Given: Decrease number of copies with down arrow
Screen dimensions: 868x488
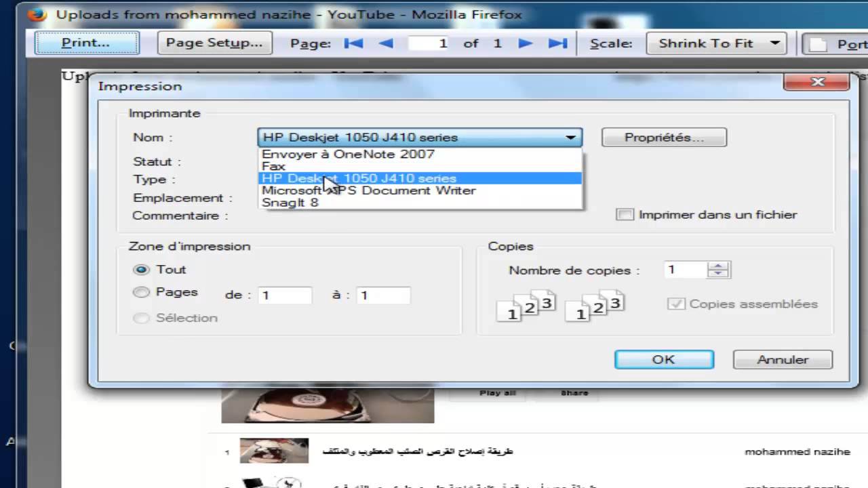Looking at the screenshot, I should point(717,274).
